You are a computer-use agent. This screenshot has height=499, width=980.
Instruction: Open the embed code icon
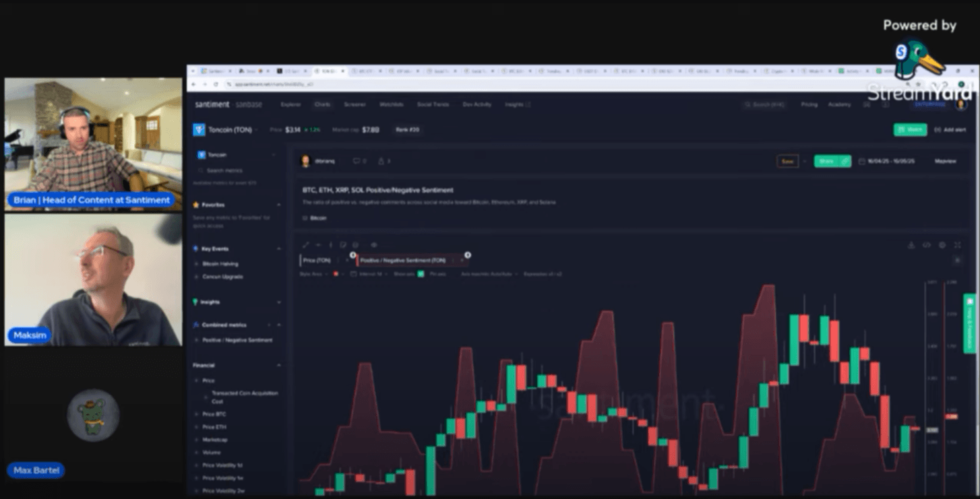[927, 245]
